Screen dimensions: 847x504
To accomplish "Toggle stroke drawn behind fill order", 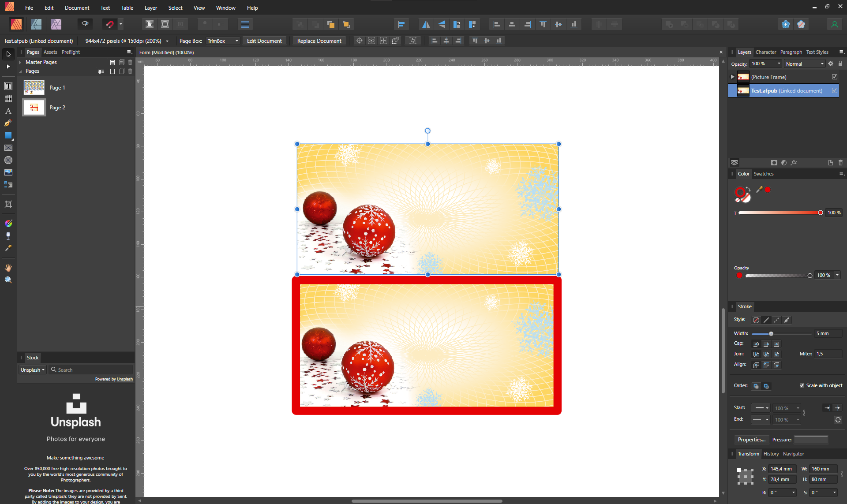I will click(756, 386).
